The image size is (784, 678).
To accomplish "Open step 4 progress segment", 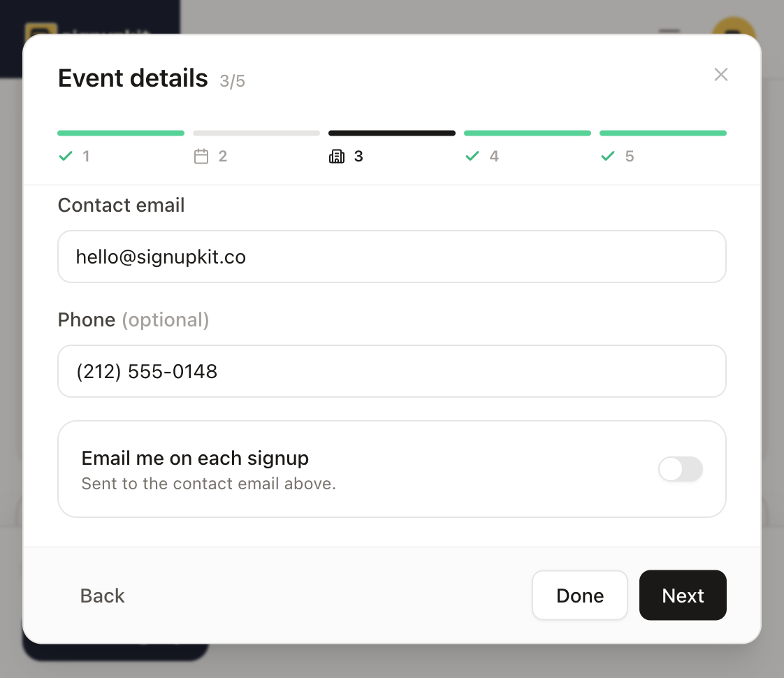I will (x=527, y=133).
